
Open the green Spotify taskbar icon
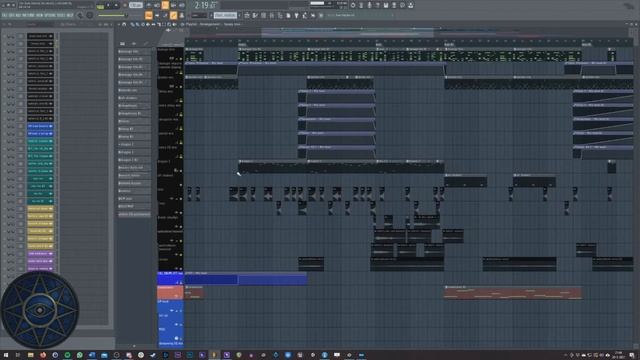(67, 355)
